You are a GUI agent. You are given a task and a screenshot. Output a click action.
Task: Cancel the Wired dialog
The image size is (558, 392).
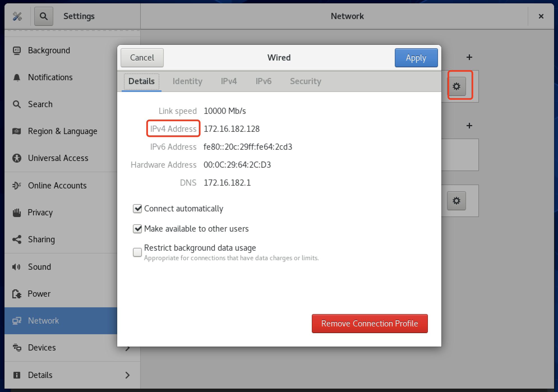click(x=142, y=58)
